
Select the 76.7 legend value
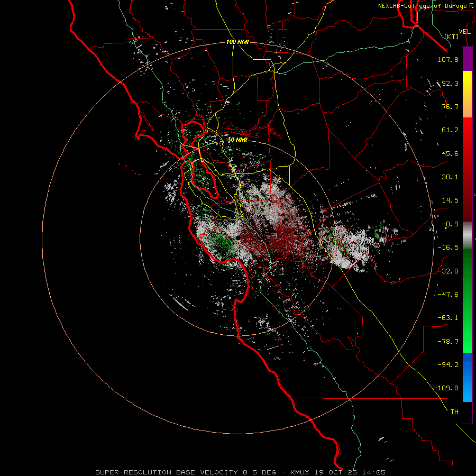click(x=450, y=106)
